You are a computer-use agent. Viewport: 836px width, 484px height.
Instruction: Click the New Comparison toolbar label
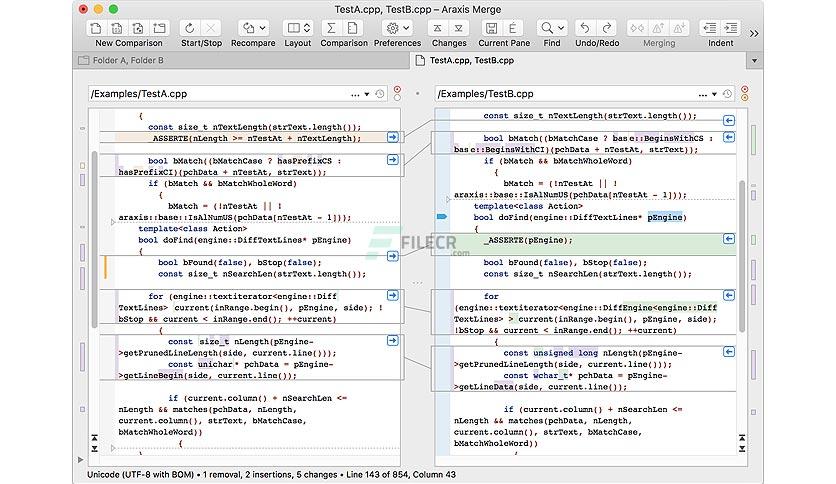[x=128, y=43]
